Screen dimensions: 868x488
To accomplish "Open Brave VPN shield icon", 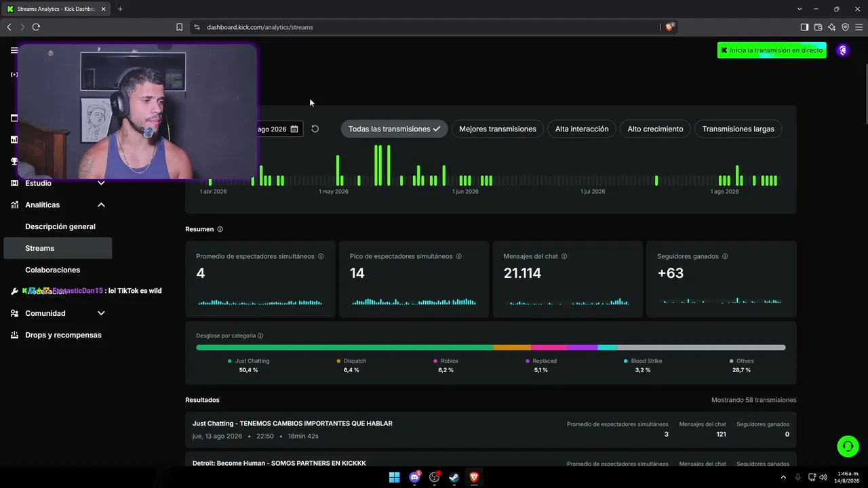I will (845, 27).
